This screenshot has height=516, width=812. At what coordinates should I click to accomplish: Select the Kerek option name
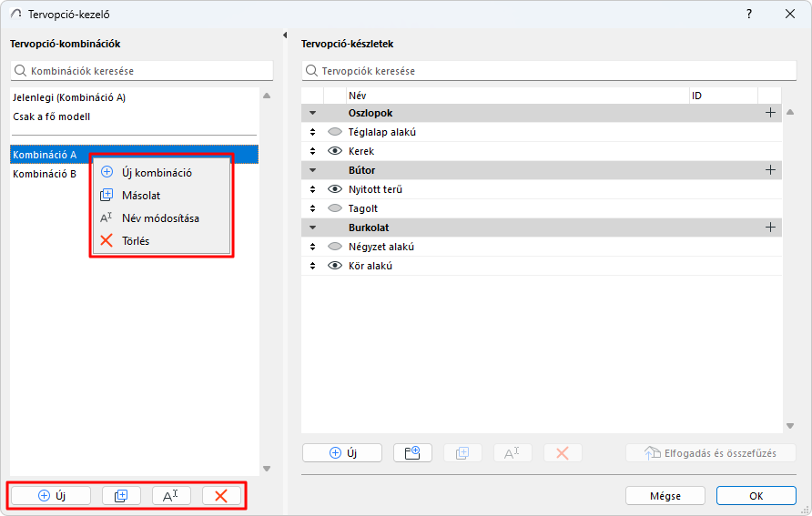(x=361, y=151)
